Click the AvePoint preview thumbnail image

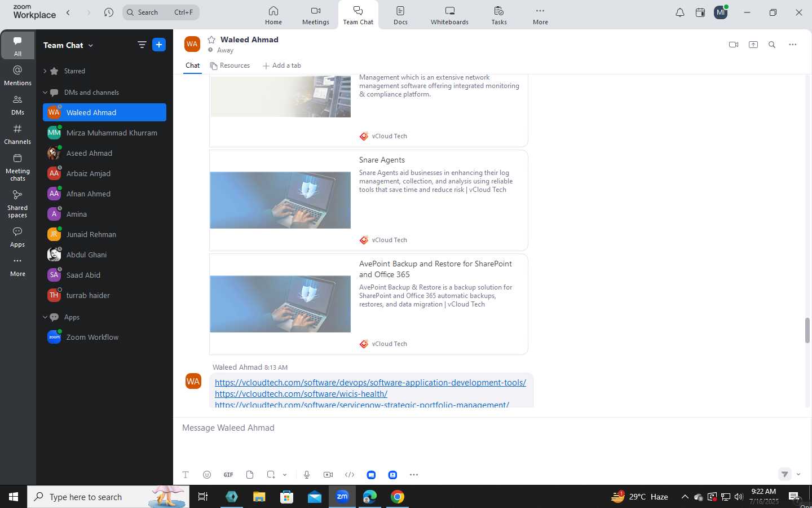280,304
